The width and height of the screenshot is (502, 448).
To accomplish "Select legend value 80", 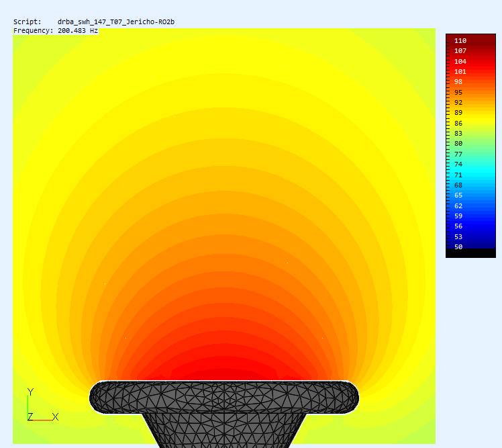I will pos(458,144).
